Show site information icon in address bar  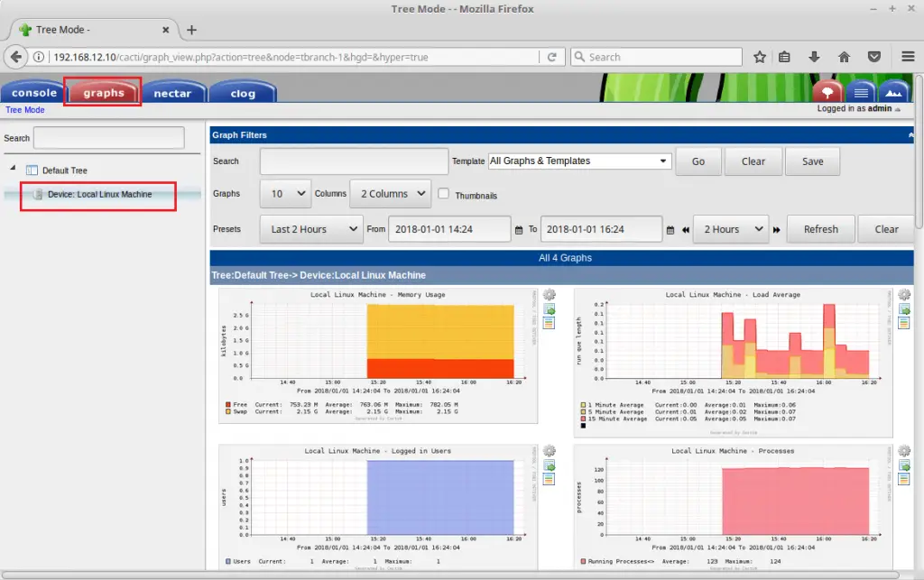pyautogui.click(x=38, y=57)
